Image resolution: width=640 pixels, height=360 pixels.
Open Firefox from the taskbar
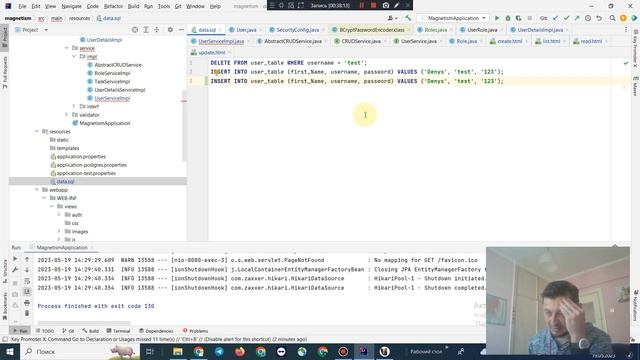tap(240, 351)
